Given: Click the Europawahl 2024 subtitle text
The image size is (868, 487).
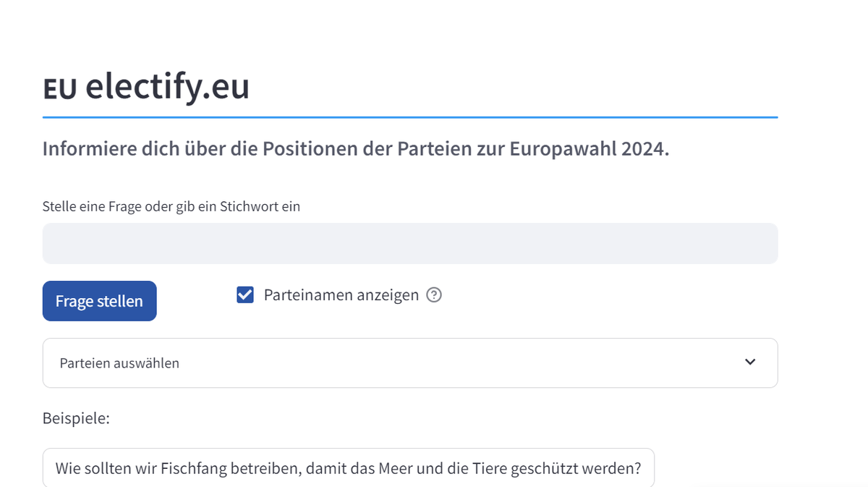Looking at the screenshot, I should (356, 149).
